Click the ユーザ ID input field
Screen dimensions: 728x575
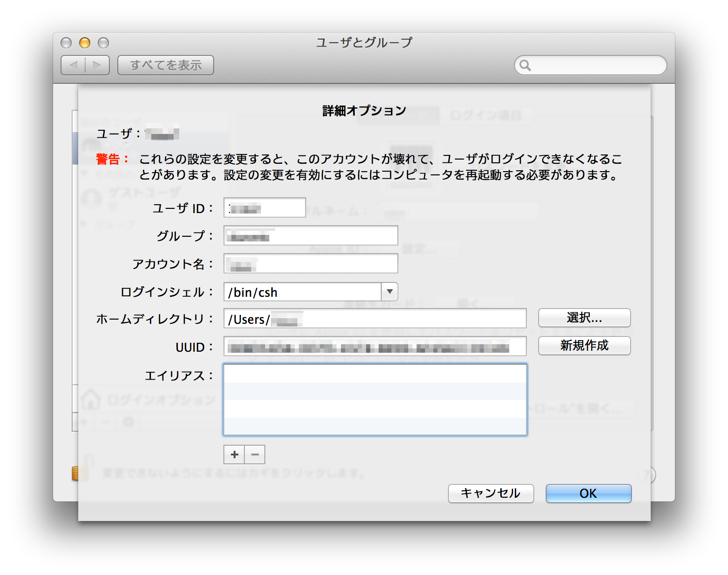(x=264, y=207)
